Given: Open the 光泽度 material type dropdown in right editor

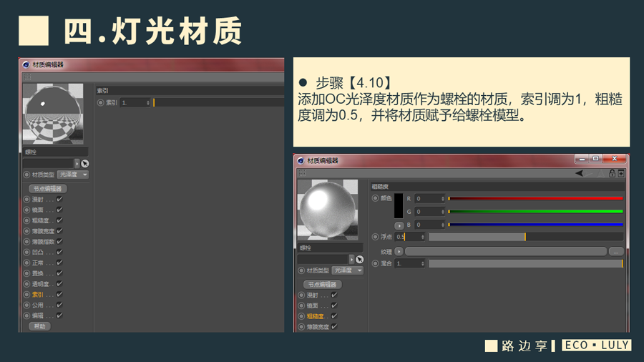Looking at the screenshot, I should (x=348, y=270).
